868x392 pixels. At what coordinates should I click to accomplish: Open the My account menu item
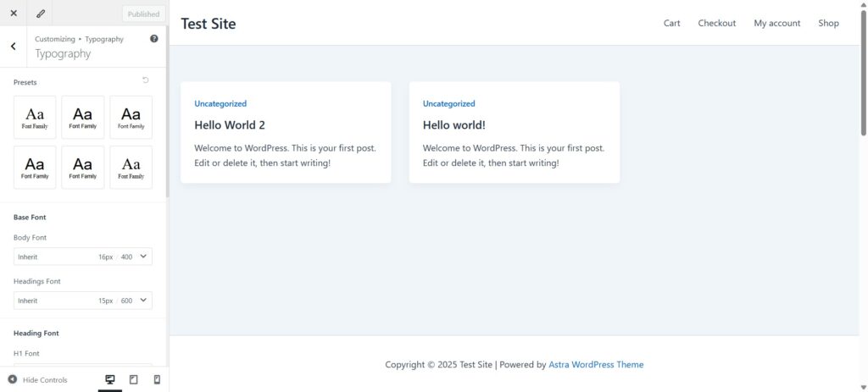[776, 23]
